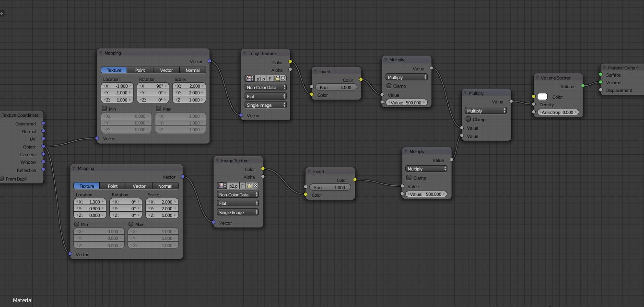The height and width of the screenshot is (307, 644).
Task: Open Non-Color Data dropdown on p1.p Image Texture
Action: [x=266, y=88]
